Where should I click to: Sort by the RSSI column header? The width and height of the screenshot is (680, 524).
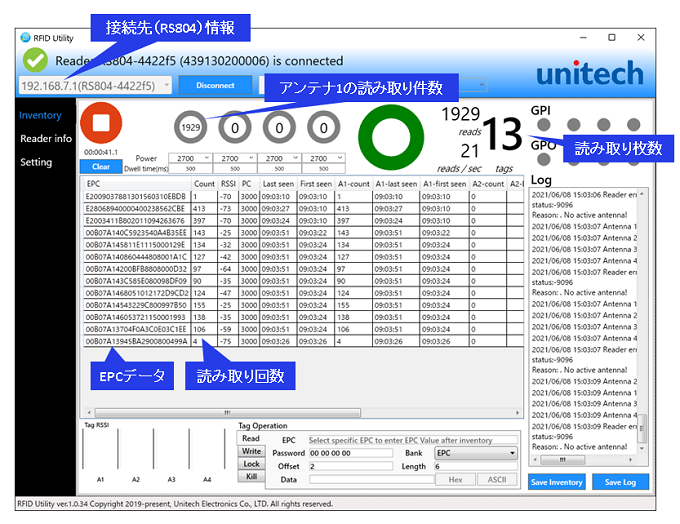tap(228, 184)
